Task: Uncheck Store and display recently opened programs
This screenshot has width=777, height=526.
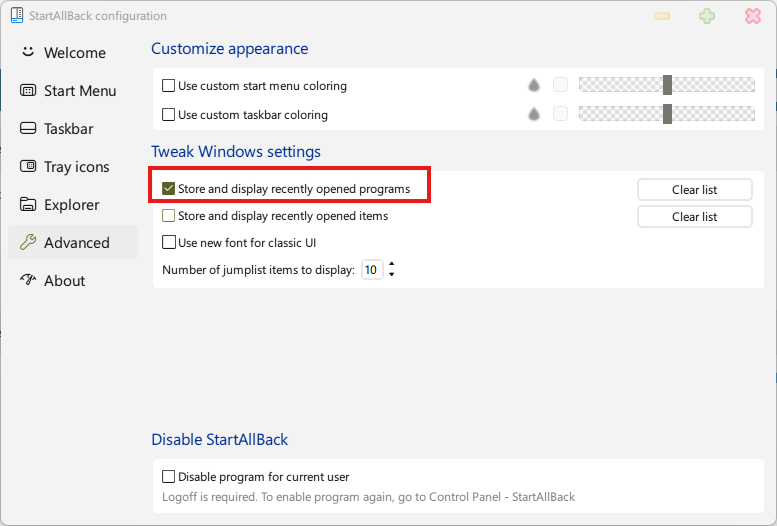Action: 168,188
